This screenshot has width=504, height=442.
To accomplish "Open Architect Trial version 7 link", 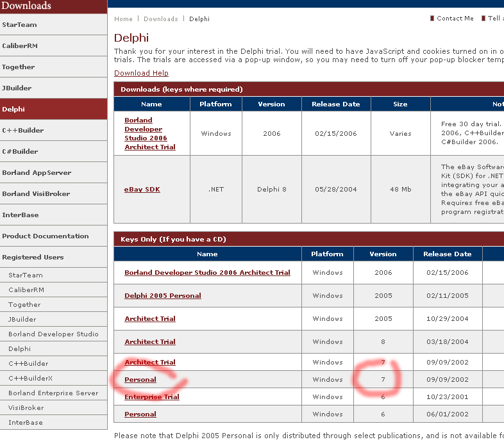I will pyautogui.click(x=150, y=363).
